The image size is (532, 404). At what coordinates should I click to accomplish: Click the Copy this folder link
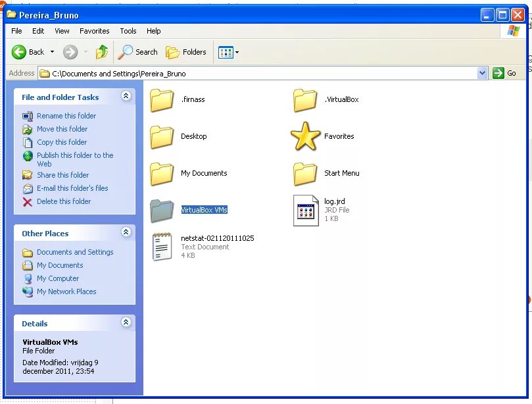62,142
